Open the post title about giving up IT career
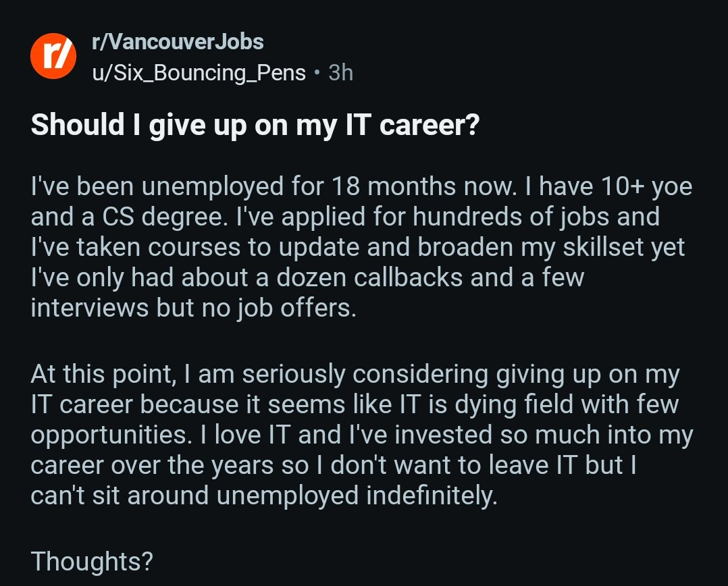This screenshot has height=586, width=728. tap(255, 126)
